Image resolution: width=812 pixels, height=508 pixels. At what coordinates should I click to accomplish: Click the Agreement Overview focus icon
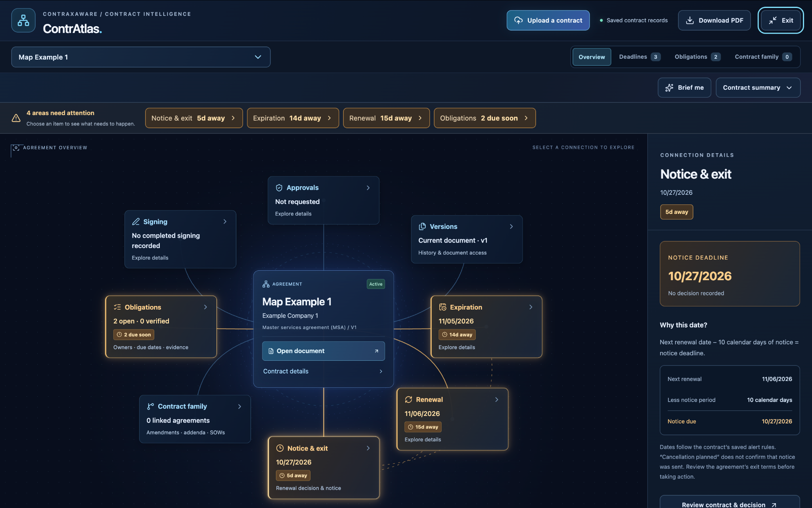coord(16,148)
